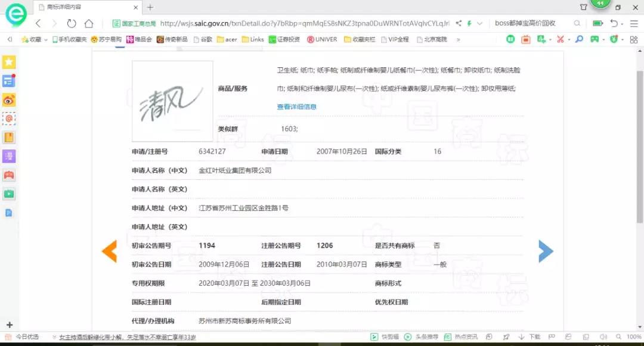Open the green video sidebar icon
The width and height of the screenshot is (644, 346).
tap(8, 194)
